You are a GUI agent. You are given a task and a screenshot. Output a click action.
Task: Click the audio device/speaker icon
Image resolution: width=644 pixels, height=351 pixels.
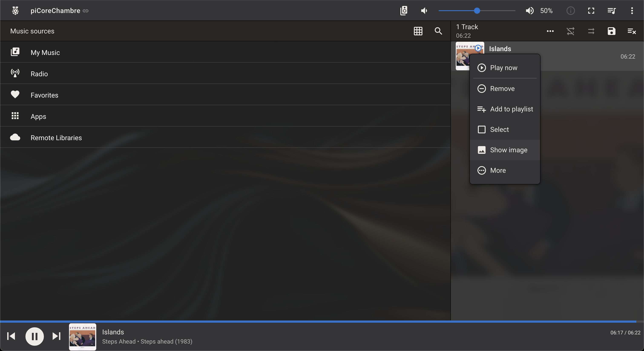tap(403, 10)
